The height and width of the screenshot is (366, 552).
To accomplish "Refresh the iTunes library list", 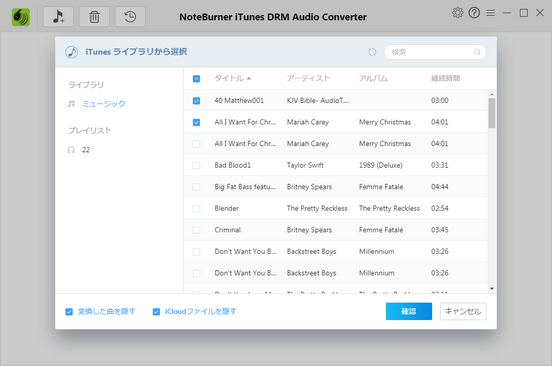I will click(372, 52).
